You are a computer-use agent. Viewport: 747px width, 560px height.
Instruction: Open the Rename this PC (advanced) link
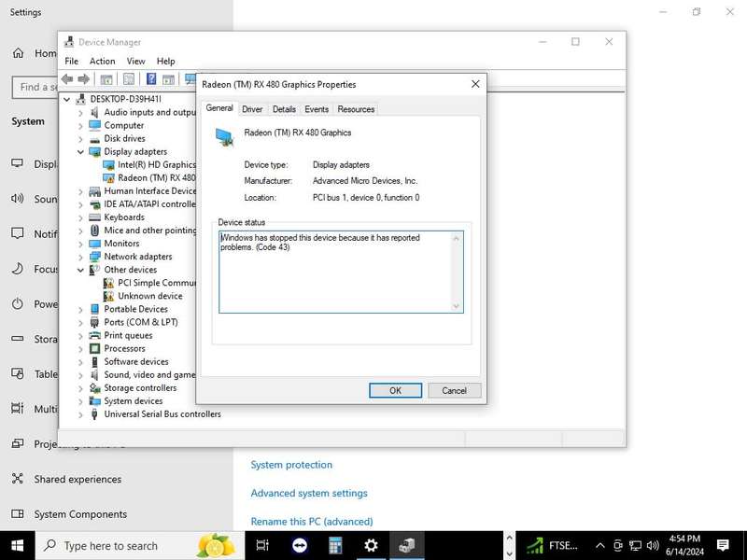[312, 522]
